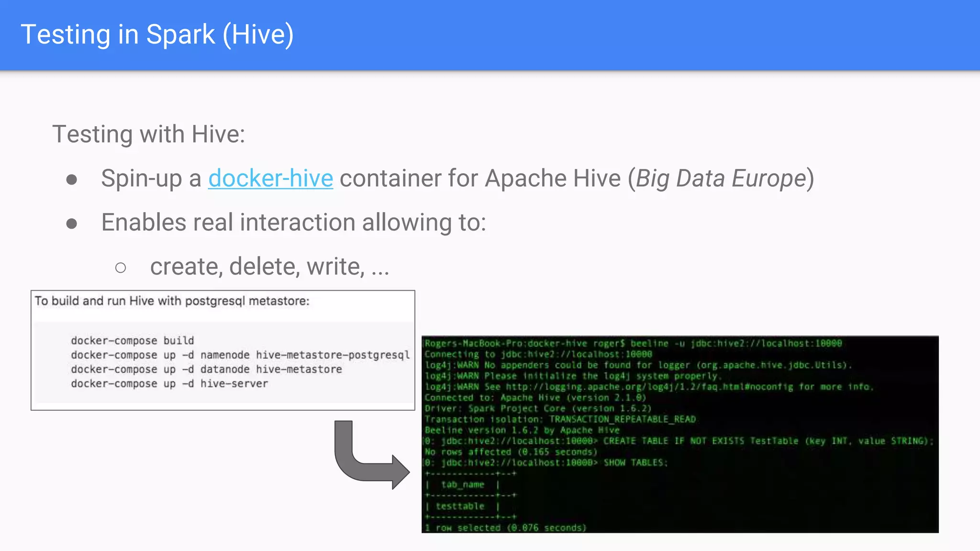Open the docker-hive hyperlink
This screenshot has width=980, height=551.
coord(270,178)
